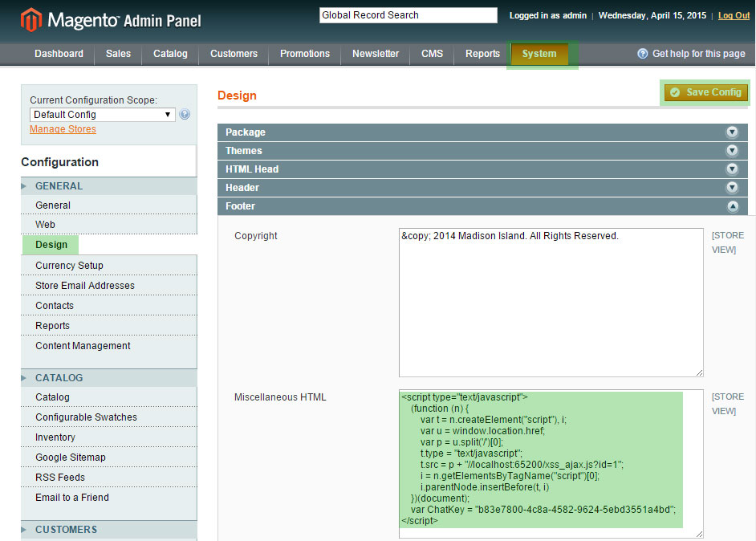This screenshot has height=541, width=756.
Task: Open the Newsletter menu
Action: (376, 54)
